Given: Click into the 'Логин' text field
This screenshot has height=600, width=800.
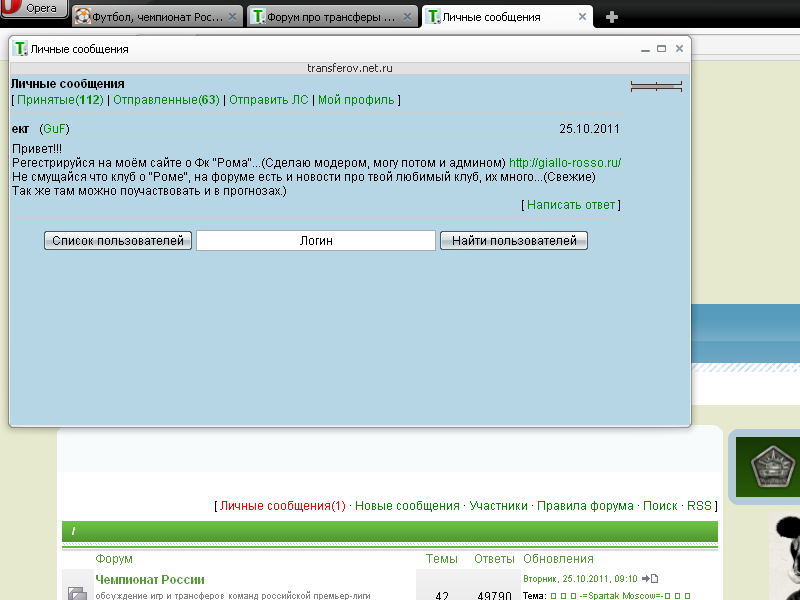Looking at the screenshot, I should 316,241.
